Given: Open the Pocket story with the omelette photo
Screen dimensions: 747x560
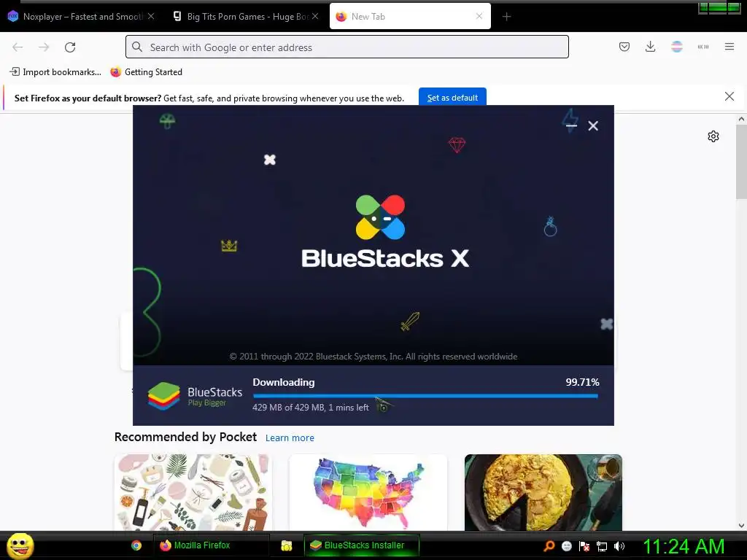Looking at the screenshot, I should pos(543,492).
